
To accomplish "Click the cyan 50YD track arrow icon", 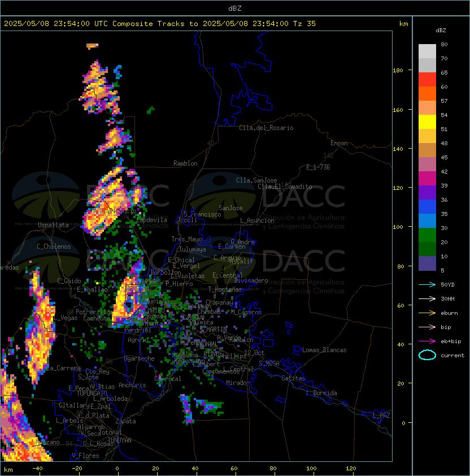I will [x=427, y=284].
